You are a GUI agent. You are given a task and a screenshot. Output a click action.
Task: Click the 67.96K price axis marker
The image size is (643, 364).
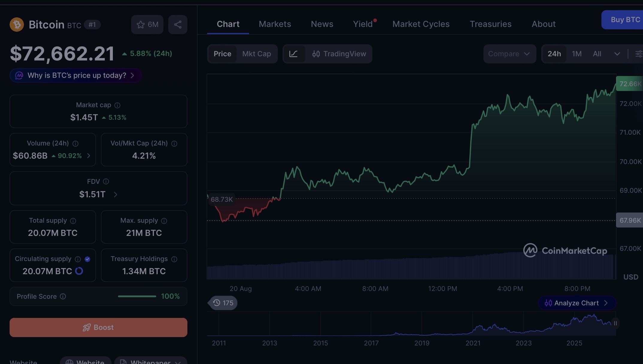coord(630,220)
